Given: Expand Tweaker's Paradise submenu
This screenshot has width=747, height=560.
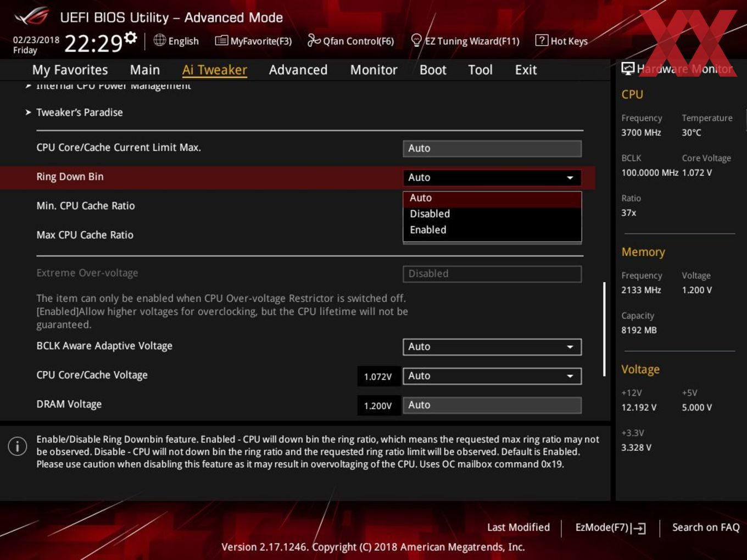Looking at the screenshot, I should [x=79, y=112].
